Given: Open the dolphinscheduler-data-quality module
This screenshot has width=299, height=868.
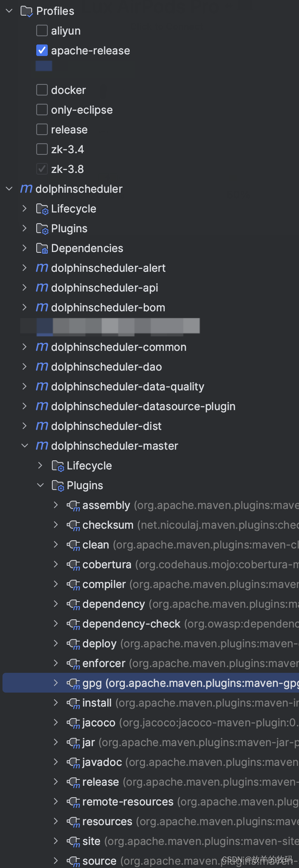Looking at the screenshot, I should coord(24,387).
